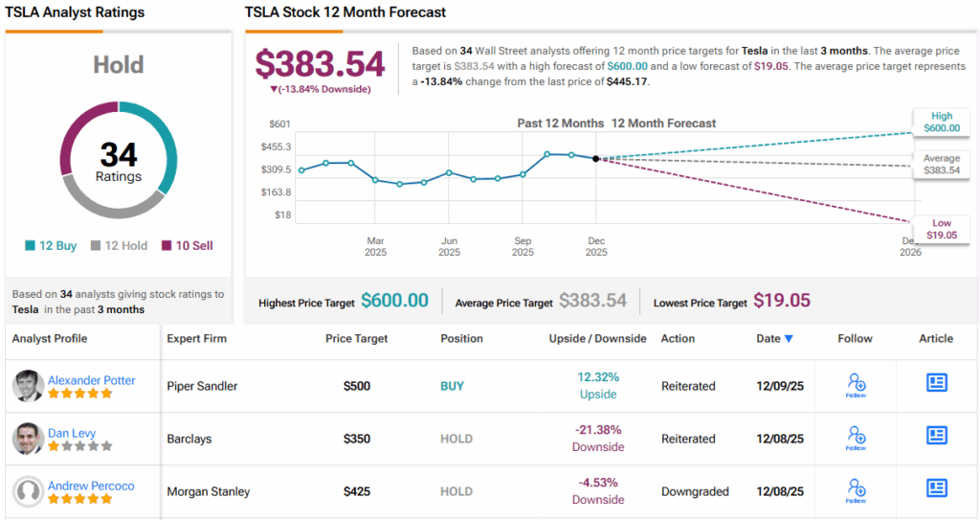Click the 10 Sell legend swatch

(x=167, y=246)
